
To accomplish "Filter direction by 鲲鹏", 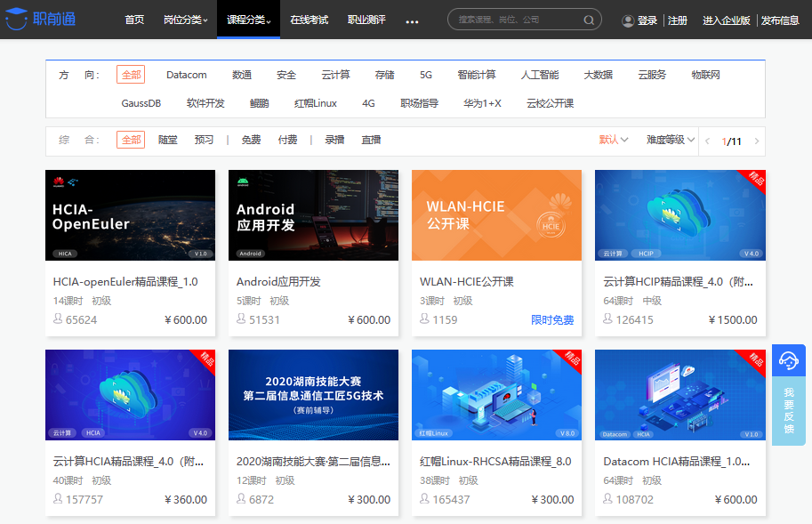I will pyautogui.click(x=260, y=103).
